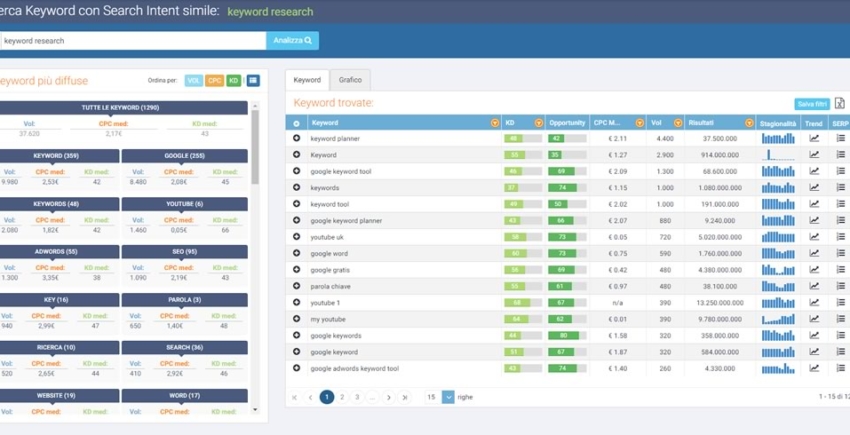Viewport: 850px width, 435px height.
Task: Jump to last results page
Action: coord(404,397)
